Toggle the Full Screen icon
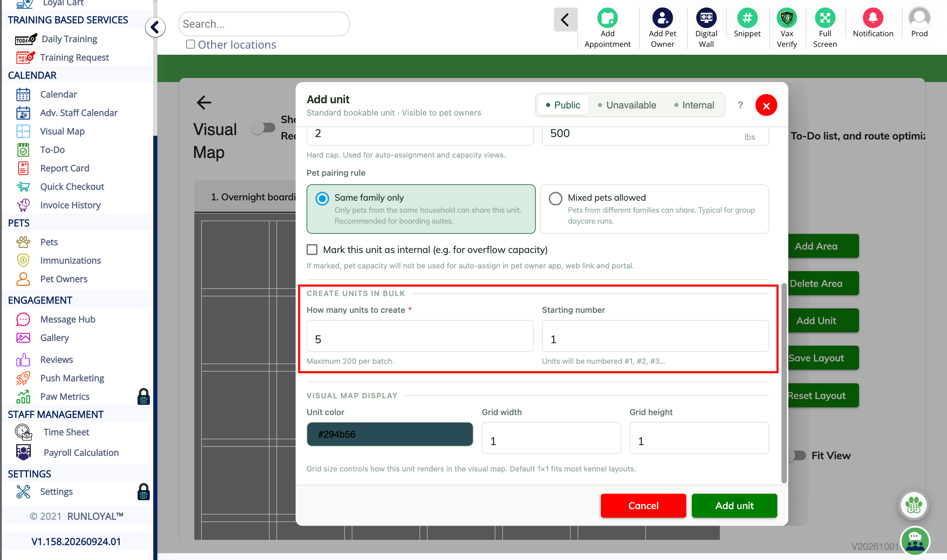947x560 pixels. click(825, 17)
